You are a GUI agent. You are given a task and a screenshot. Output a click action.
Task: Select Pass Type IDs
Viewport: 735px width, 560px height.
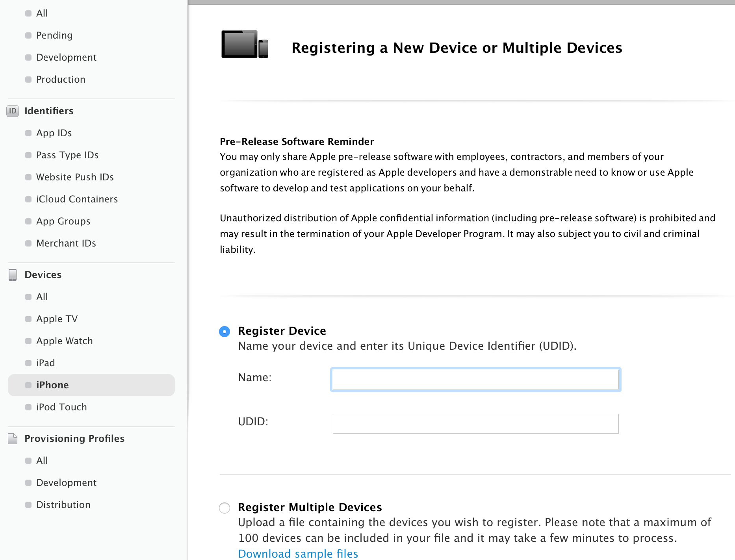[67, 155]
